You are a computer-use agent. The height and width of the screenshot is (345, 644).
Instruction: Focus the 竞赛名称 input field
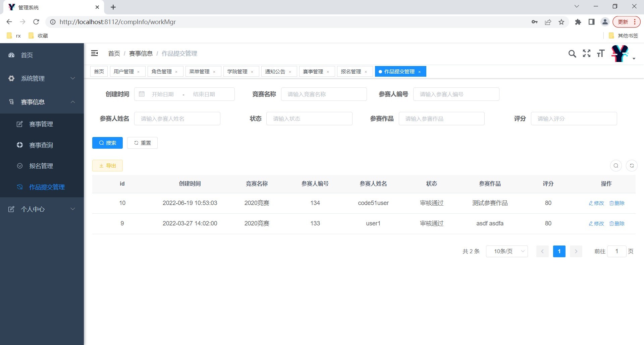[x=324, y=94]
